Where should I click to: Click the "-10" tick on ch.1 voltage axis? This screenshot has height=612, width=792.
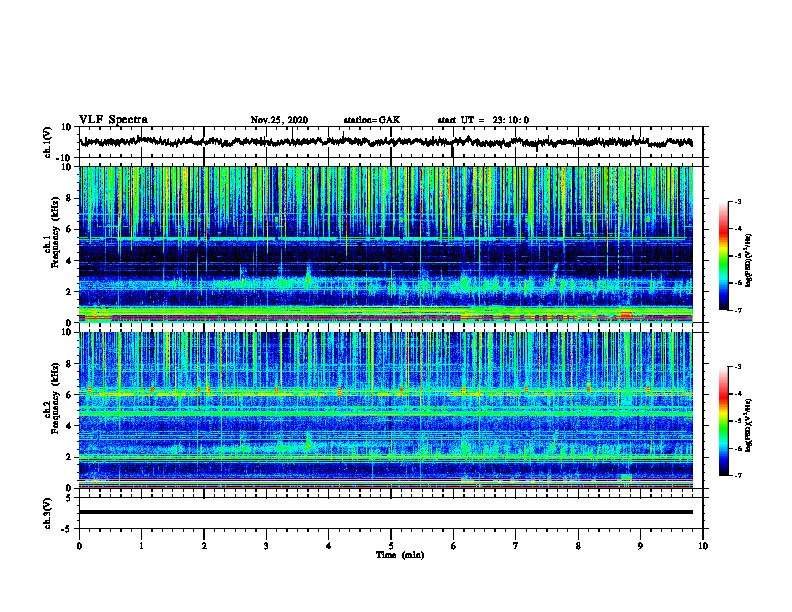(65, 158)
